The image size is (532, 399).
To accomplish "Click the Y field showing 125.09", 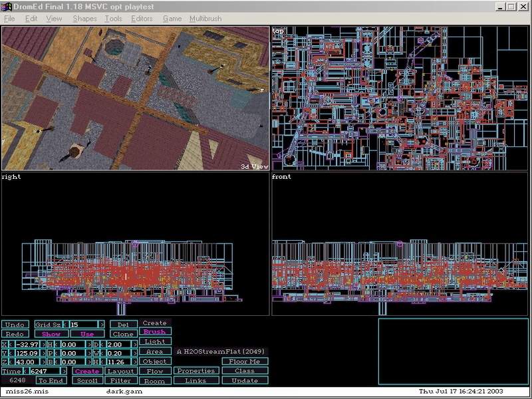I will pyautogui.click(x=27, y=353).
